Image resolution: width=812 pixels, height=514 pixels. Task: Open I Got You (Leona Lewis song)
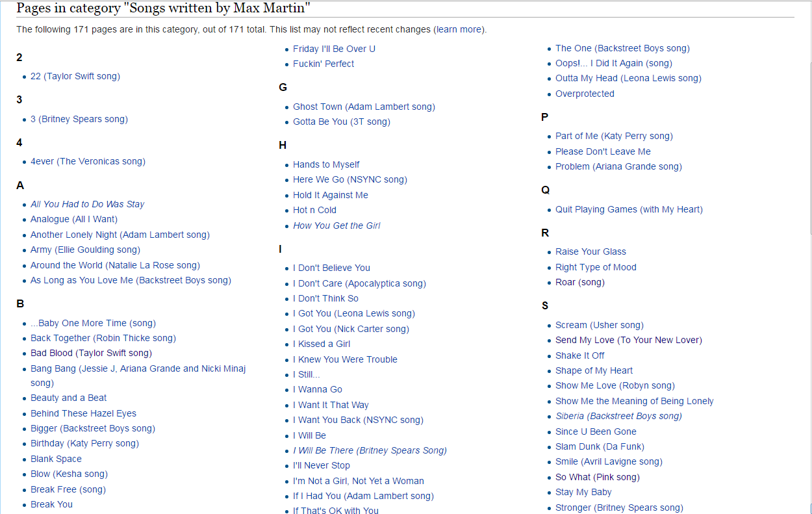point(354,313)
